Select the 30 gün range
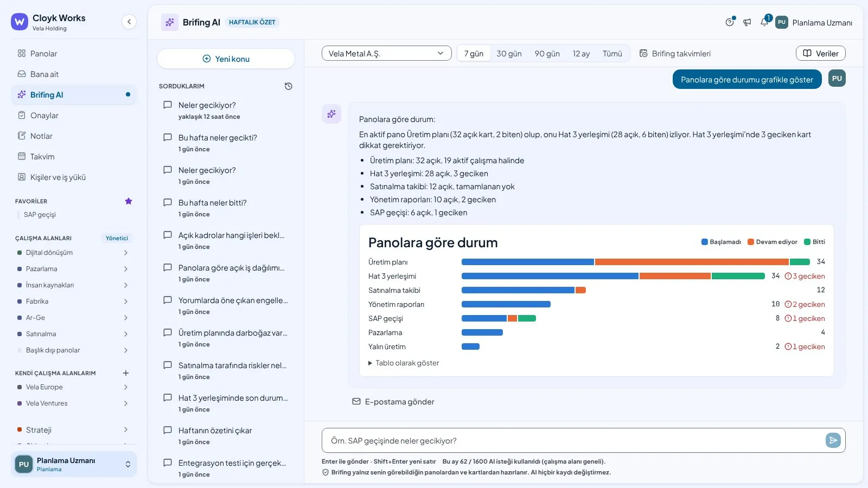868x488 pixels. tap(509, 53)
